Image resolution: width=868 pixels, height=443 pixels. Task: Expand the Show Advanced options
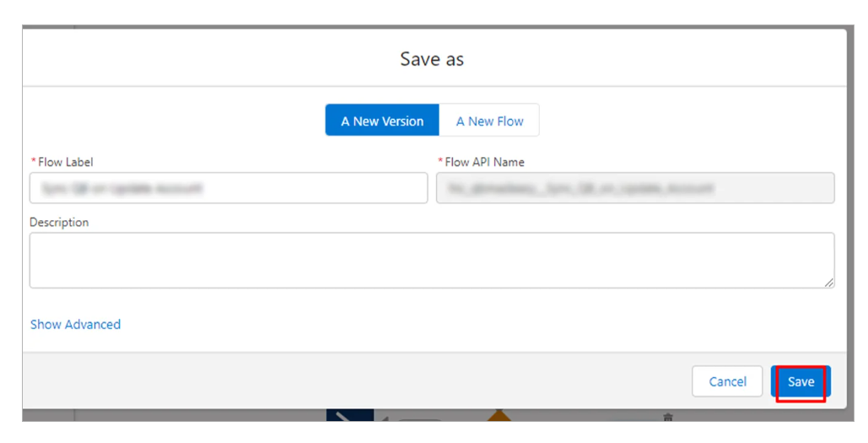pos(75,324)
